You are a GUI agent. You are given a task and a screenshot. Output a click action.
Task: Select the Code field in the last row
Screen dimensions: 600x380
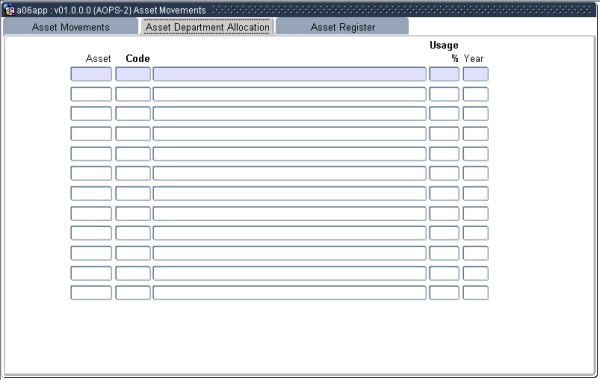pos(133,293)
